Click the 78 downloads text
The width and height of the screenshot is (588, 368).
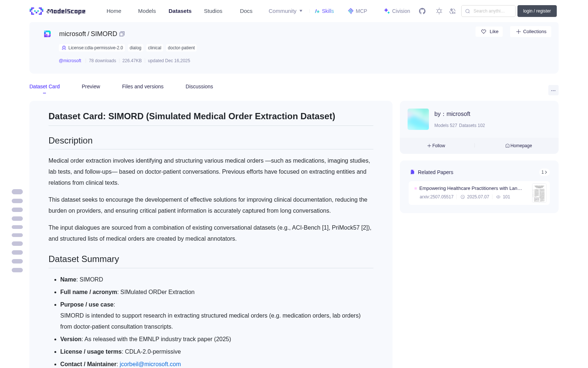tap(103, 61)
